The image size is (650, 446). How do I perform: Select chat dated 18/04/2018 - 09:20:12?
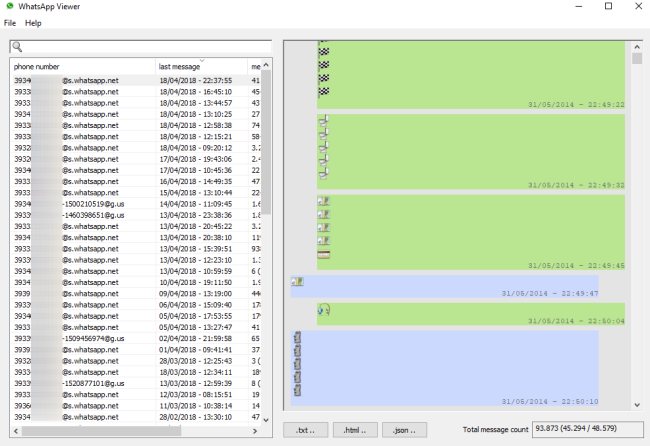(136, 148)
